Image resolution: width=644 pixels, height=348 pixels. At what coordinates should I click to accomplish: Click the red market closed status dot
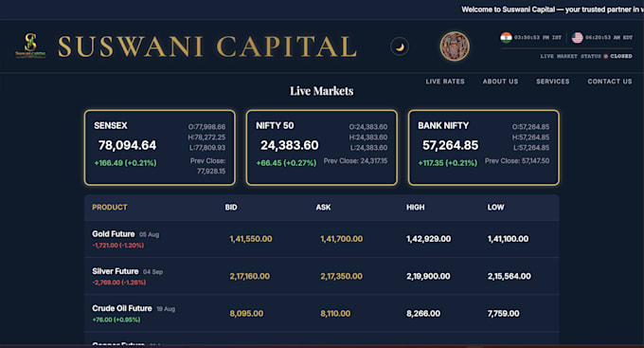[606, 56]
